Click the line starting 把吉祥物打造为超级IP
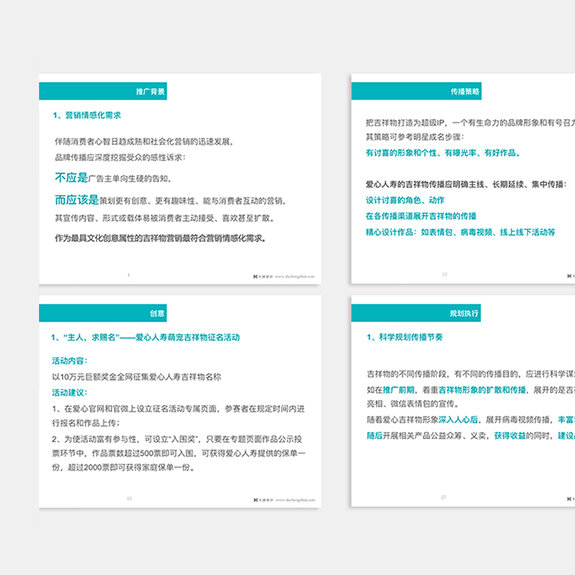 (470, 123)
